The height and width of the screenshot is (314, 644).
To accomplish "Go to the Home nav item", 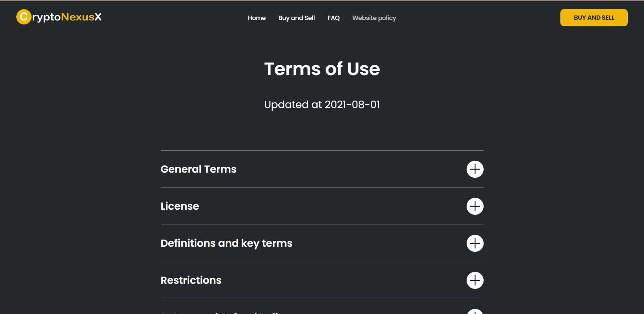I will 257,18.
